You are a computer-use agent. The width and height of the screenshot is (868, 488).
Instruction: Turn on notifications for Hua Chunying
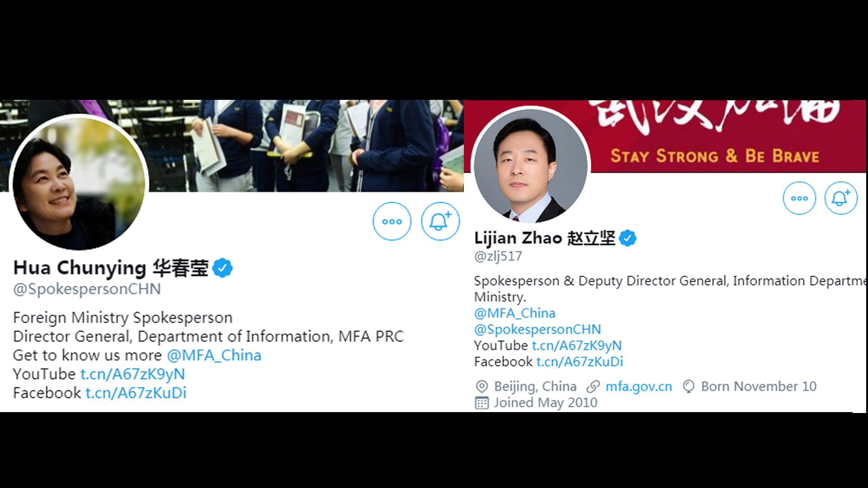click(440, 221)
